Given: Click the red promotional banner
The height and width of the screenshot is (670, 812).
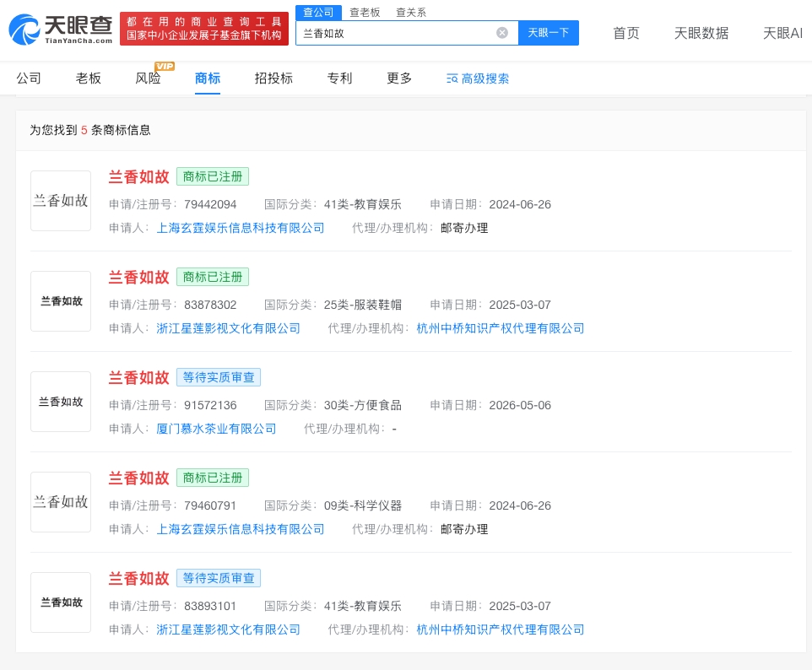Looking at the screenshot, I should [204, 29].
